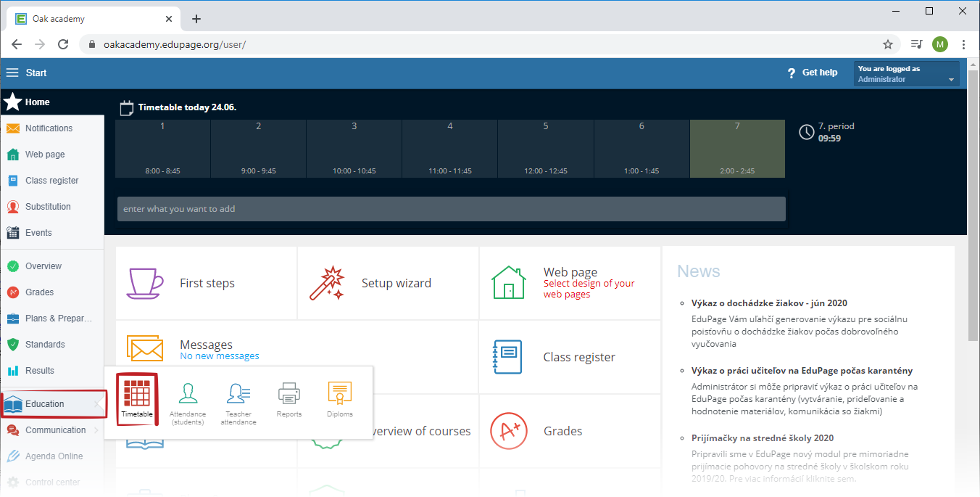Click No new messages link

(220, 356)
